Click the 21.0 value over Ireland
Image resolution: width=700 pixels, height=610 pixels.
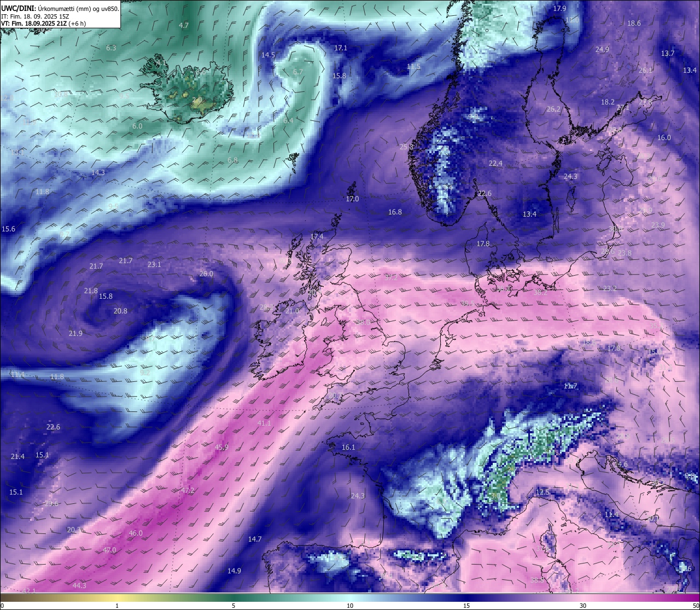[292, 311]
